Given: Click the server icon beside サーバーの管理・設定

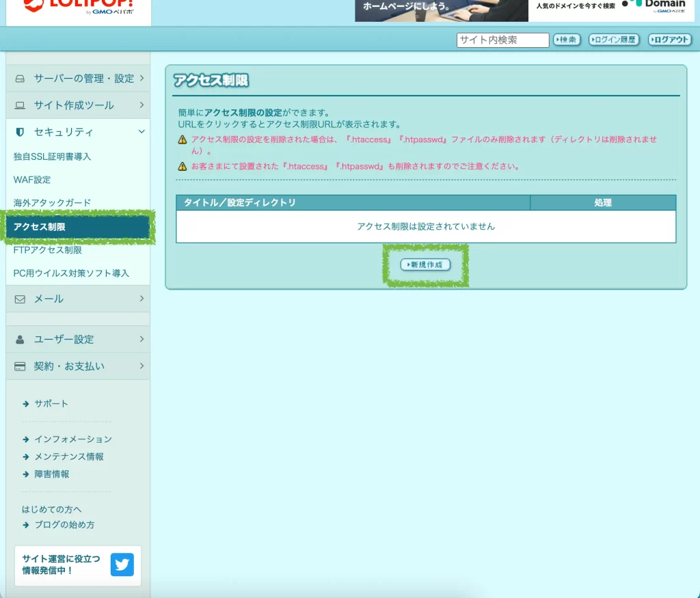Looking at the screenshot, I should point(20,79).
